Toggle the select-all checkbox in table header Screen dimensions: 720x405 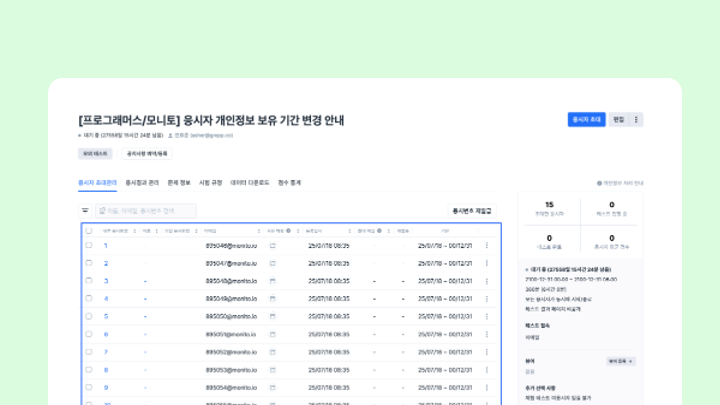(89, 231)
